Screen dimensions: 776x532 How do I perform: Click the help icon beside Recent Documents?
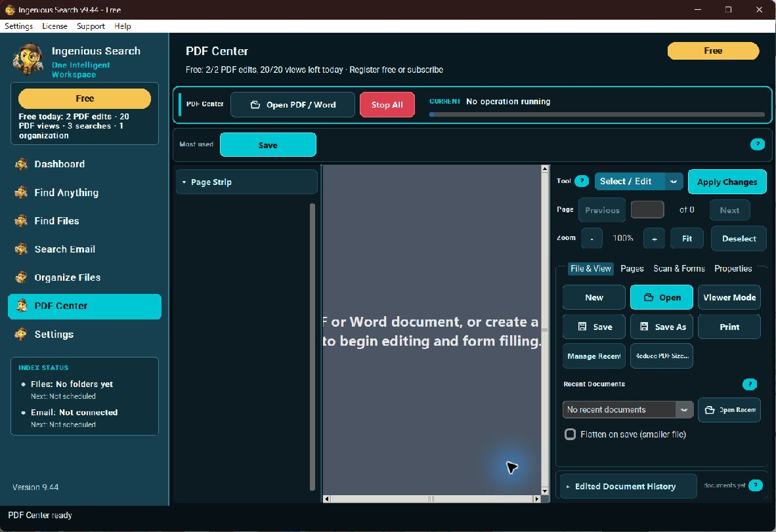tap(750, 384)
